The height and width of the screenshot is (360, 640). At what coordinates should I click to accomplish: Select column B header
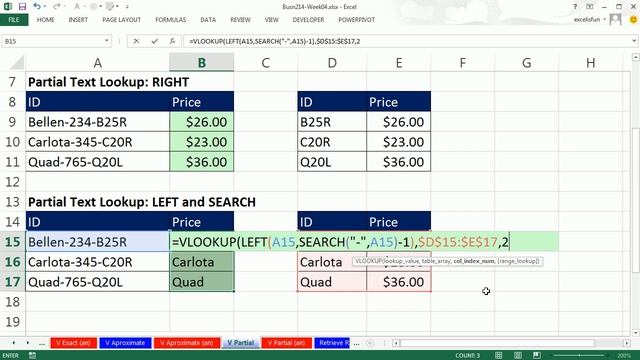[x=202, y=63]
